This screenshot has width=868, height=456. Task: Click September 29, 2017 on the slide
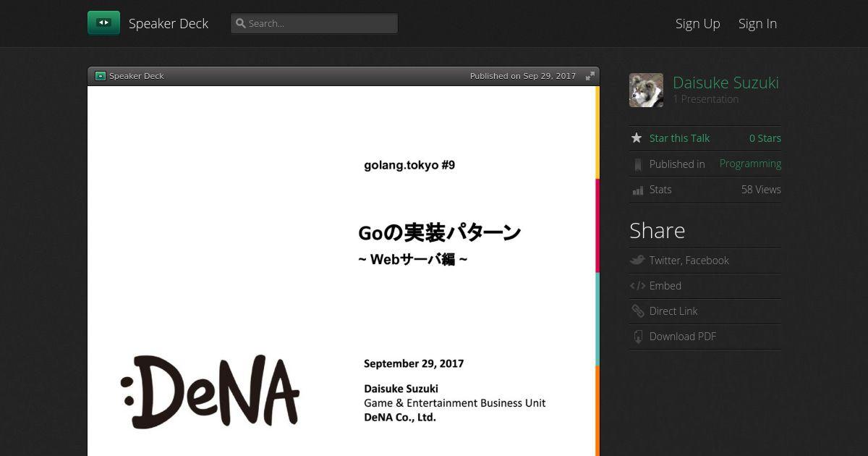(x=414, y=364)
